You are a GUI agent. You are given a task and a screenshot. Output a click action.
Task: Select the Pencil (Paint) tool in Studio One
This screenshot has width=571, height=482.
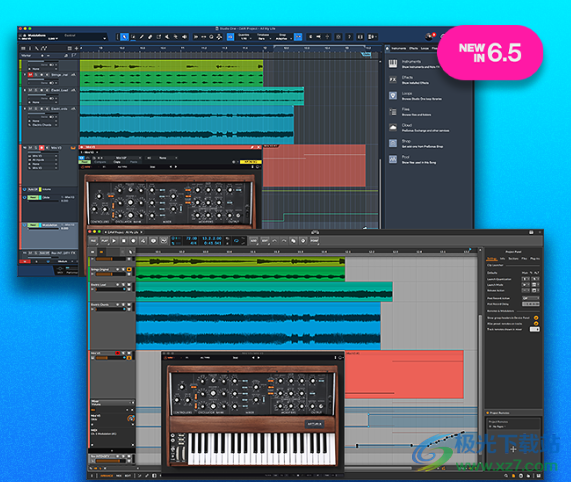click(142, 37)
